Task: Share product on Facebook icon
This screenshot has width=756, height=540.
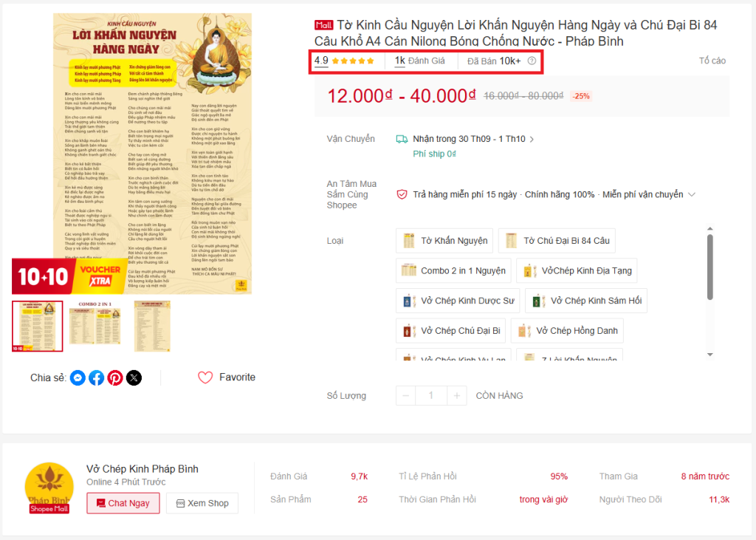Action: pyautogui.click(x=97, y=378)
